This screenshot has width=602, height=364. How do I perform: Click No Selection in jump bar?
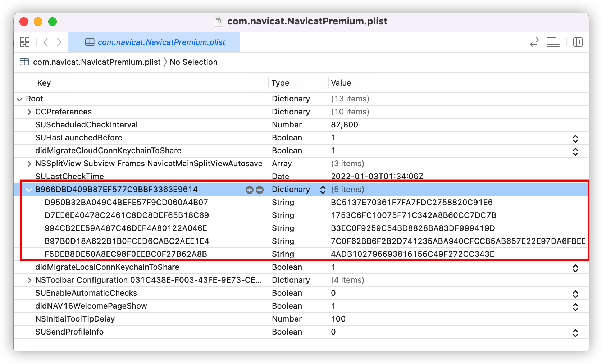pos(193,62)
